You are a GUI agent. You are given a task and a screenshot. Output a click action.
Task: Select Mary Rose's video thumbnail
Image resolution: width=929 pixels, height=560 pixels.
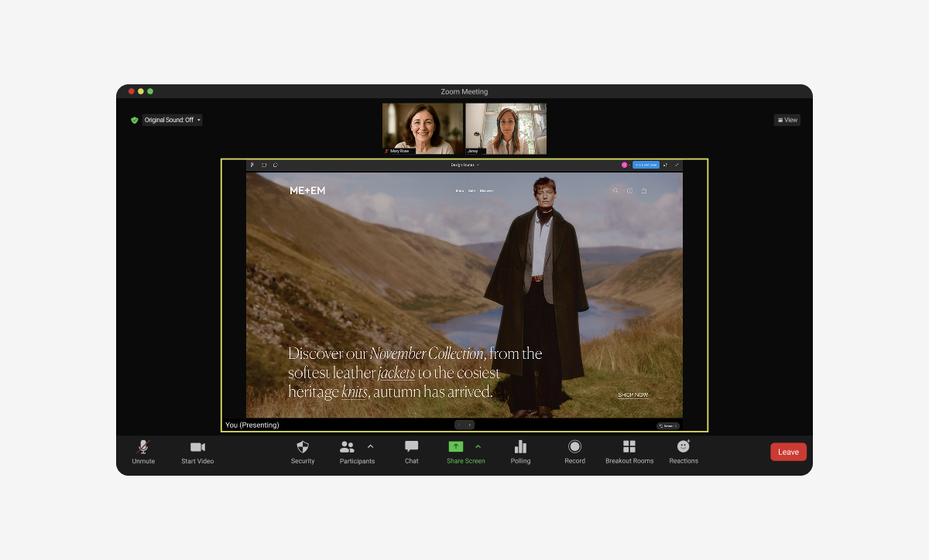[423, 128]
